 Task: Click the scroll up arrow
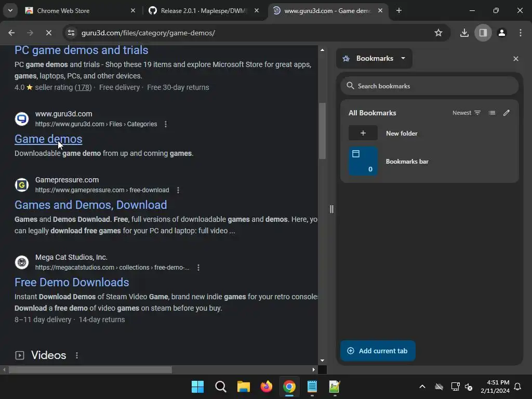pyautogui.click(x=322, y=50)
